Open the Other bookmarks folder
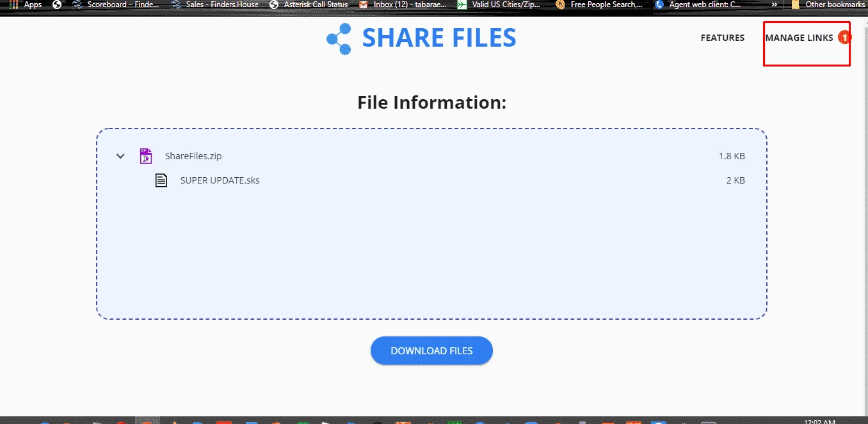Image resolution: width=868 pixels, height=424 pixels. pyautogui.click(x=828, y=4)
